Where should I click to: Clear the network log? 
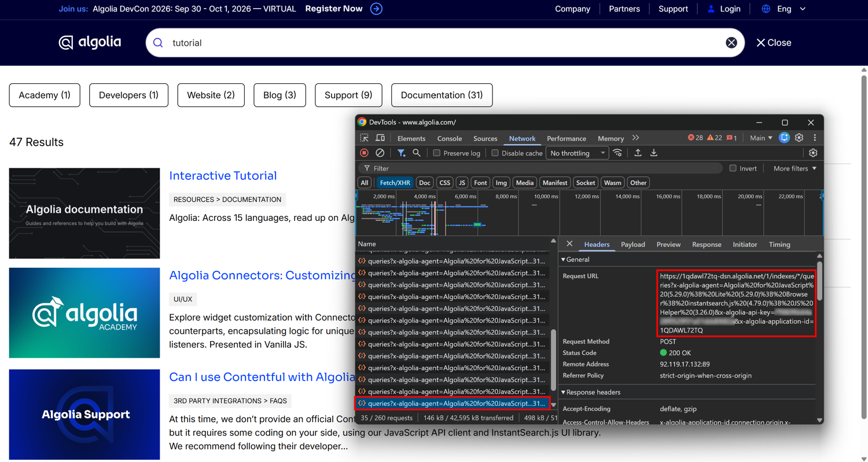tap(380, 153)
